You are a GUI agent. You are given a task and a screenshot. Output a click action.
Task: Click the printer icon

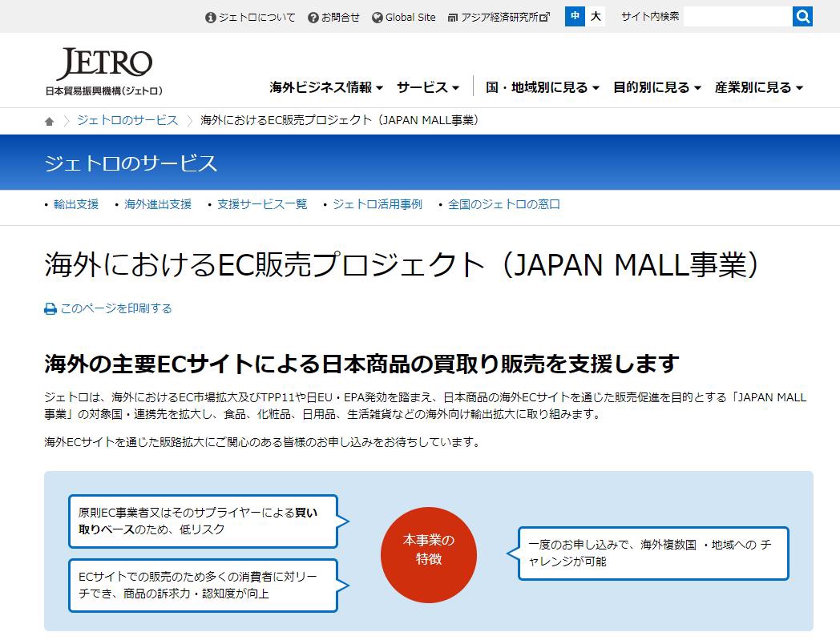point(50,309)
